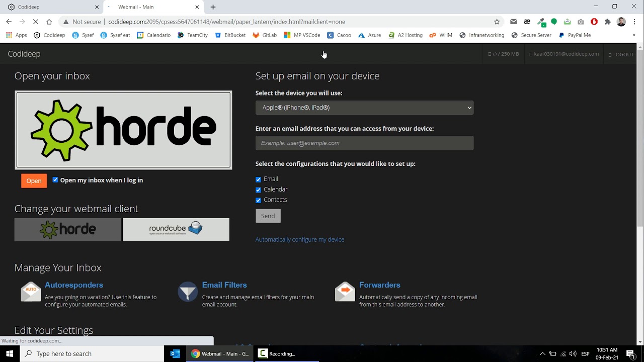
Task: Open the mail envelope extension icon
Action: [x=514, y=22]
